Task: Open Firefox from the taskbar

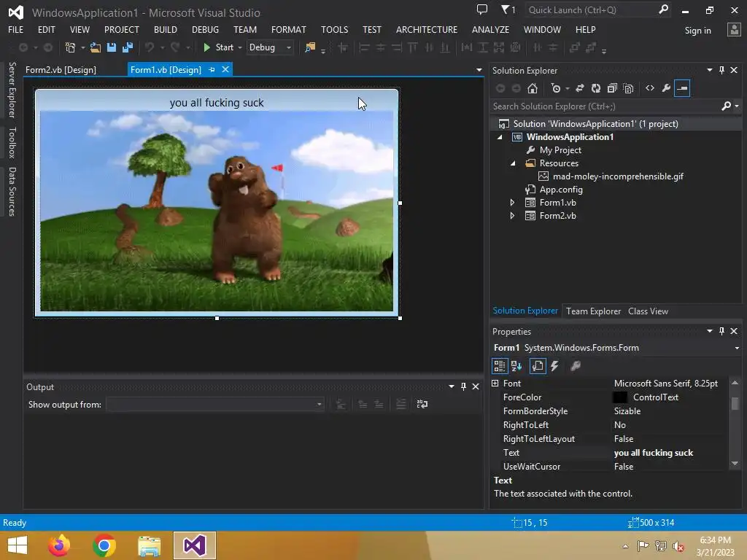Action: click(59, 545)
